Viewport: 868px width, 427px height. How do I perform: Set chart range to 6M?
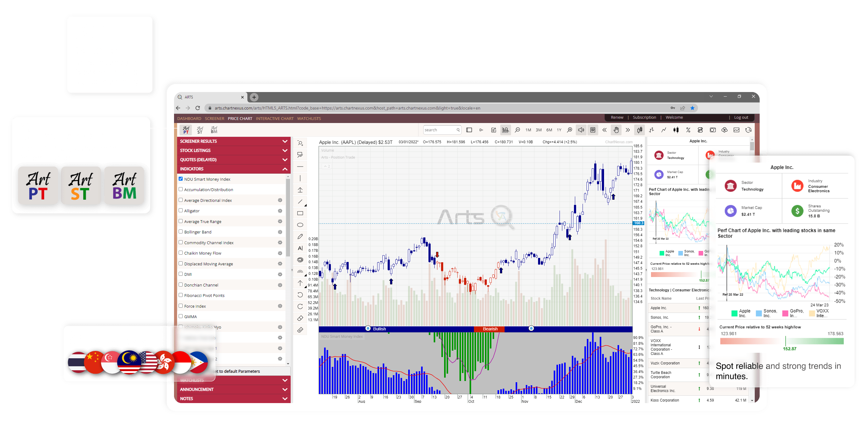pyautogui.click(x=549, y=130)
